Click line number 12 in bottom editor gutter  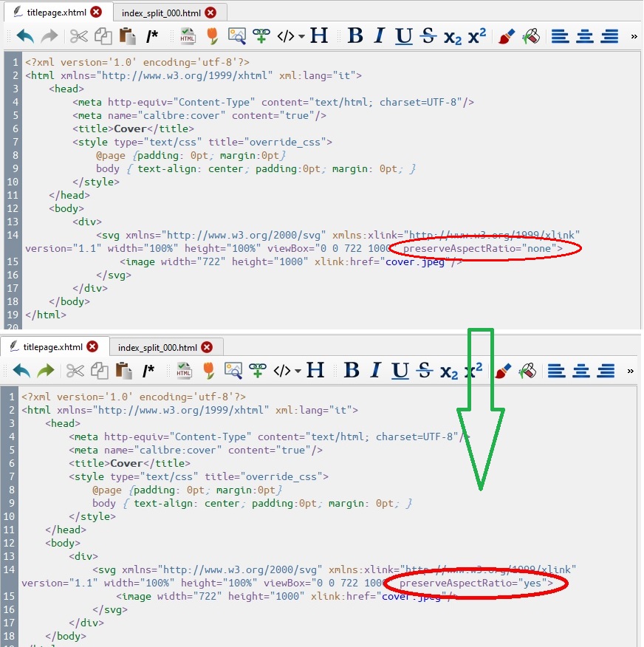(x=9, y=543)
